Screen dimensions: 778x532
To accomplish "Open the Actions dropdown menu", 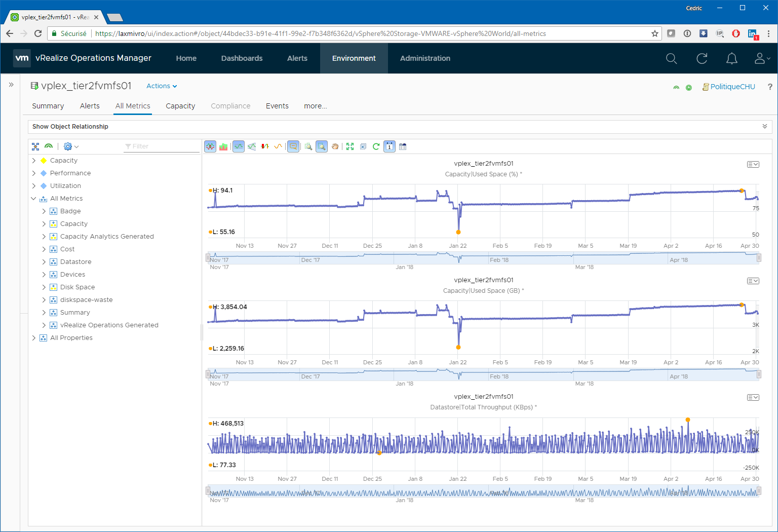I will pos(162,86).
